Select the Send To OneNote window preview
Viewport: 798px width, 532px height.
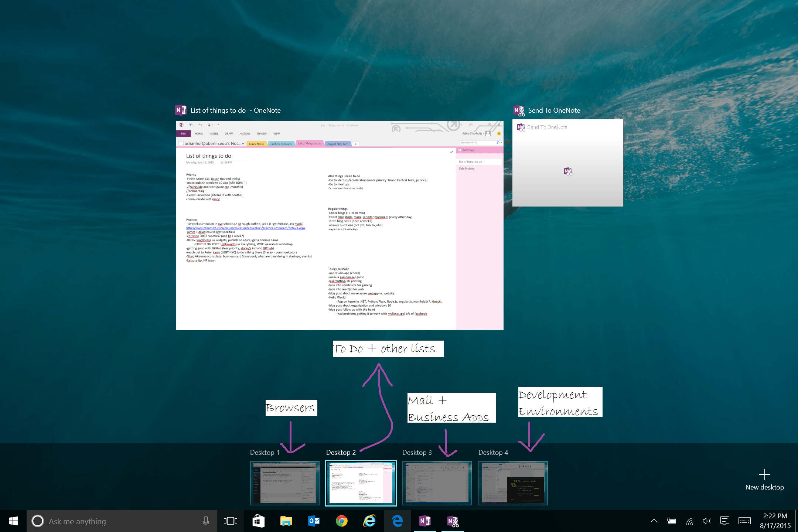[x=567, y=163]
